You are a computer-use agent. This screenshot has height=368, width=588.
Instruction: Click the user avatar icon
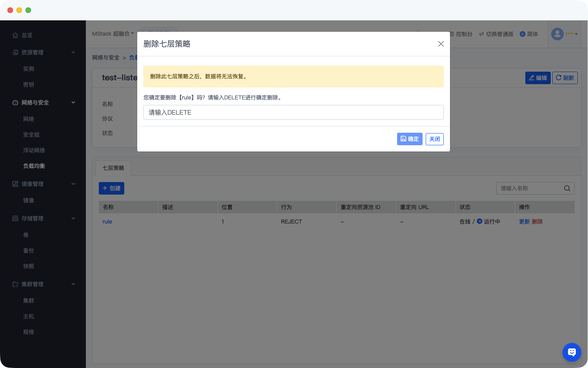pos(557,34)
